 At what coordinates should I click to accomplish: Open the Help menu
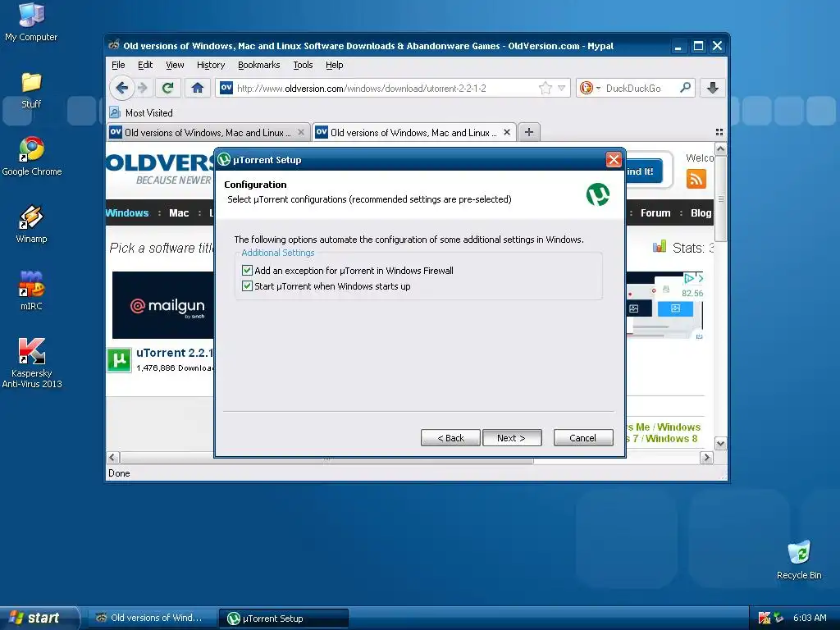(335, 65)
